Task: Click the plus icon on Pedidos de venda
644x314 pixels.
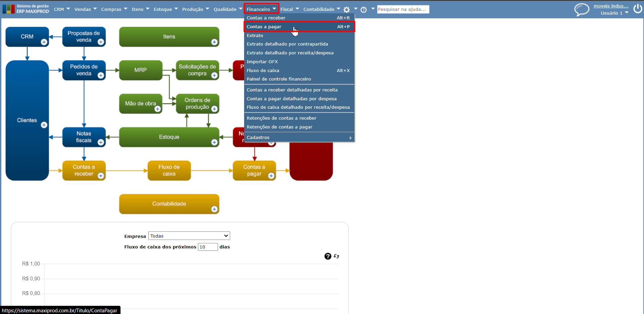Action: pyautogui.click(x=101, y=75)
